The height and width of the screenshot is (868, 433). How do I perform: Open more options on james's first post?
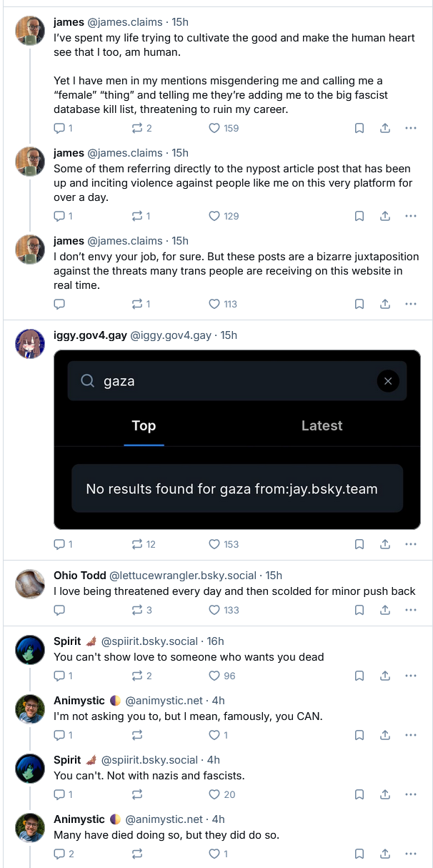(x=411, y=129)
